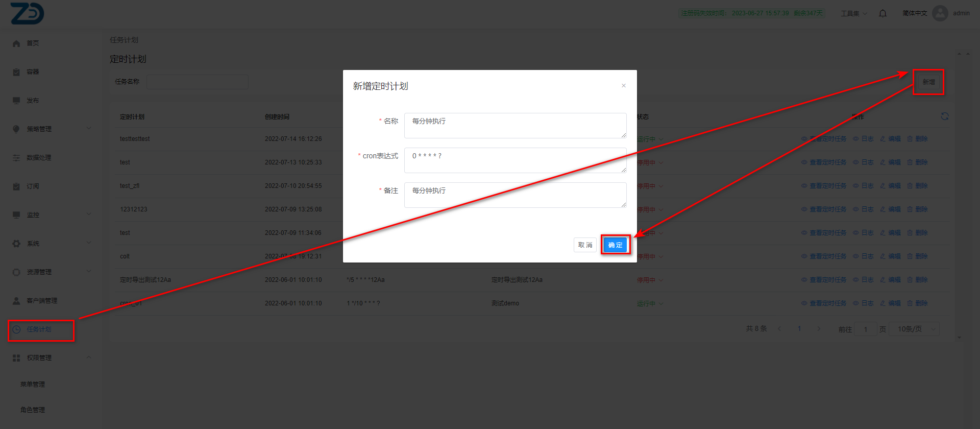
Task: Open 容器 in sidebar
Action: coord(33,72)
